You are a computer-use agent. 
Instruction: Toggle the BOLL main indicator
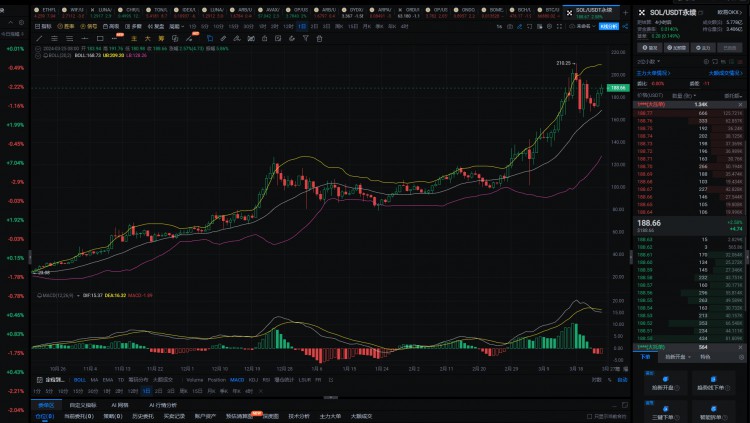[x=80, y=380]
